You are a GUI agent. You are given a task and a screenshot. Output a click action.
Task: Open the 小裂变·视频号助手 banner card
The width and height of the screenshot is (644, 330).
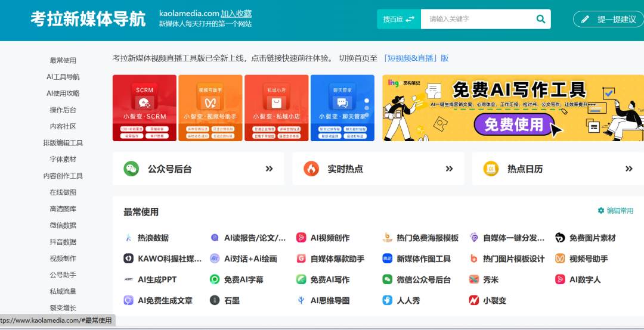click(x=210, y=108)
